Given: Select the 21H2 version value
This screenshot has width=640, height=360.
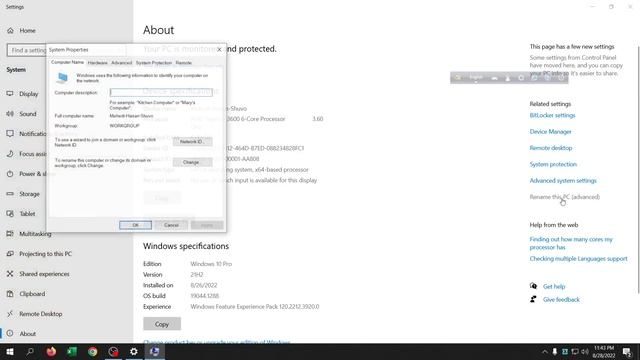Looking at the screenshot, I should [x=196, y=275].
